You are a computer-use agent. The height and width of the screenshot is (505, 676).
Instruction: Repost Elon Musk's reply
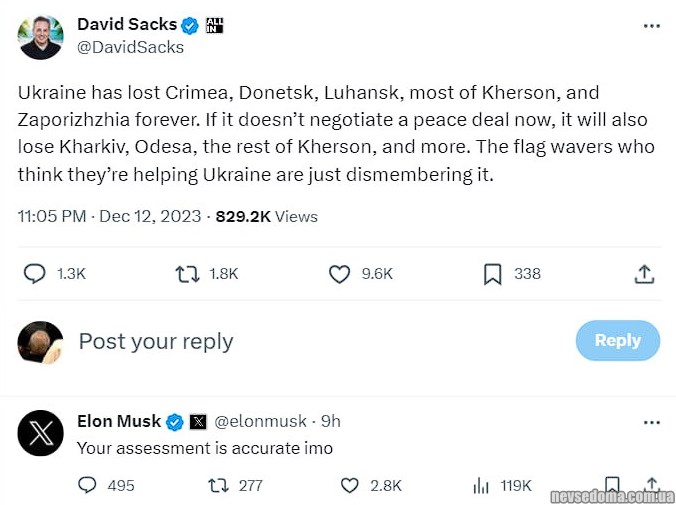click(x=217, y=485)
